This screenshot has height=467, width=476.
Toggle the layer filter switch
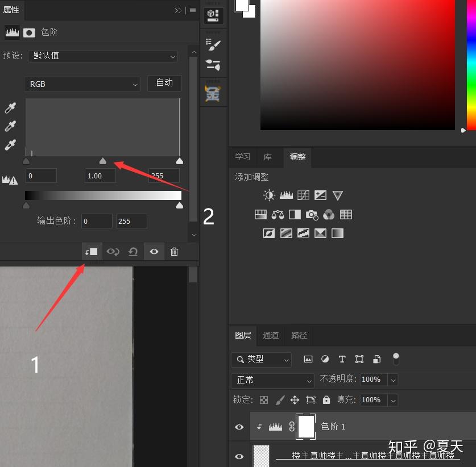pyautogui.click(x=396, y=359)
